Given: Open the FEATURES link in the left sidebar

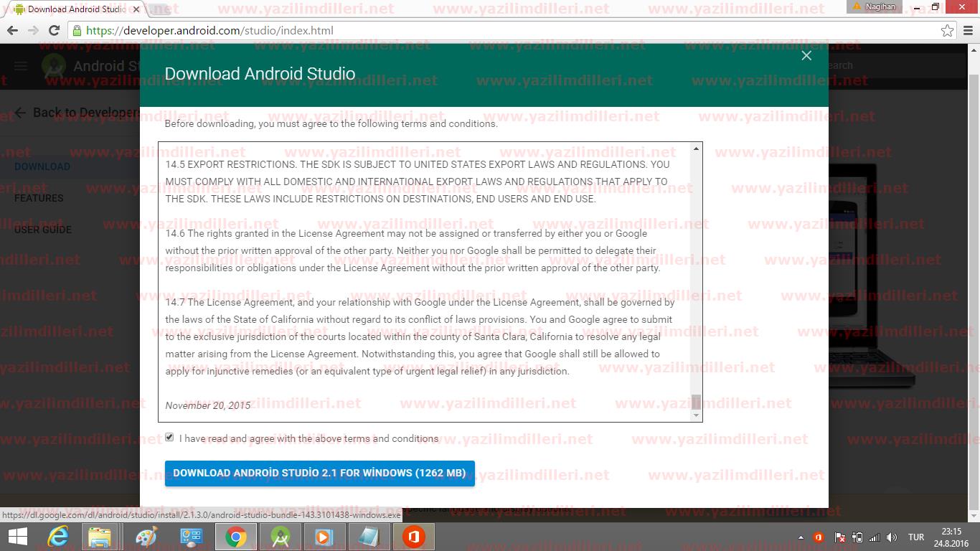Looking at the screenshot, I should click(x=39, y=198).
